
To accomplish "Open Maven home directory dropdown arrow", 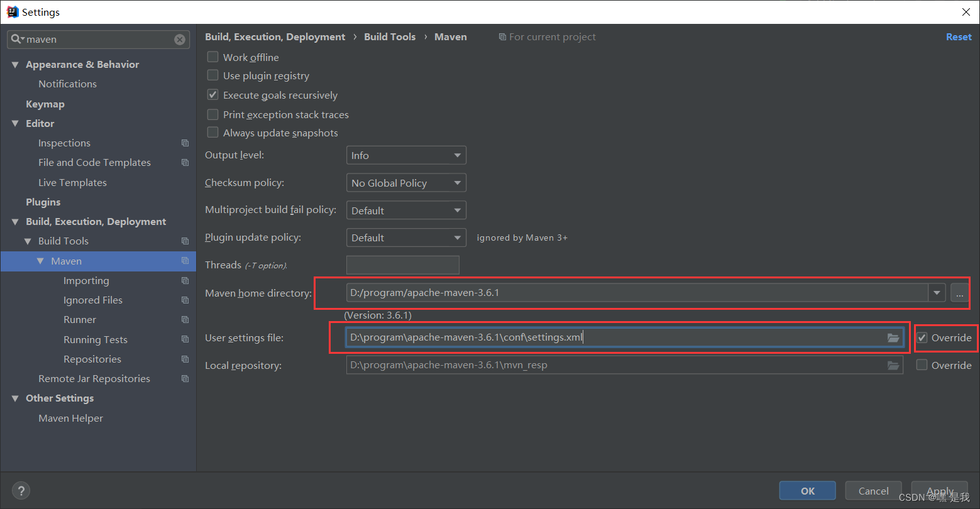I will click(937, 293).
